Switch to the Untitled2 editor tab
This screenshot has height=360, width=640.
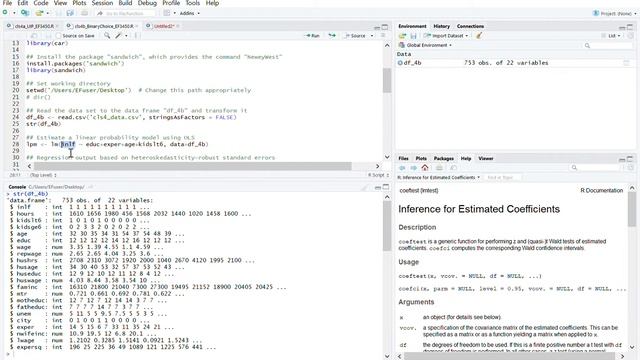point(164,26)
